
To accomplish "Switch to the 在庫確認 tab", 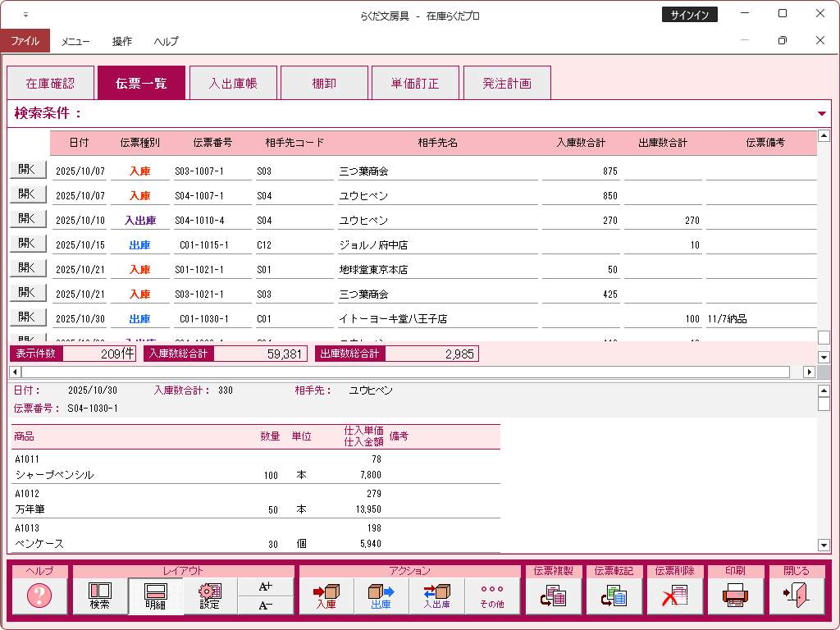I will coord(50,83).
